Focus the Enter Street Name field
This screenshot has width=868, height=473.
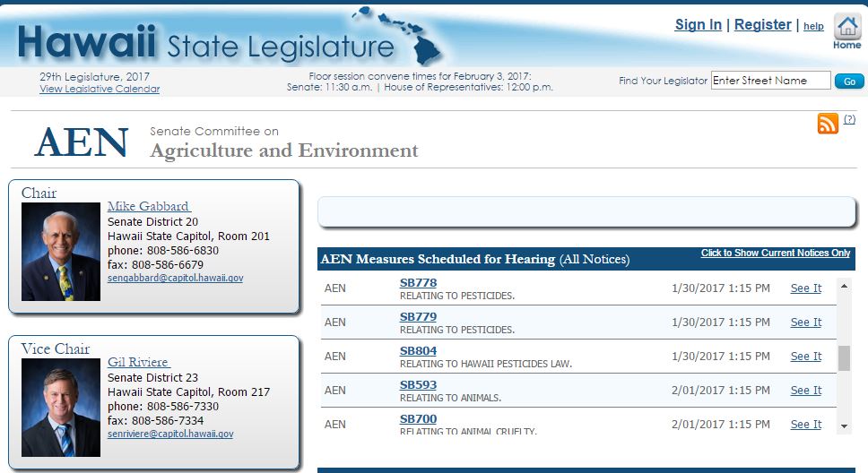(x=770, y=81)
